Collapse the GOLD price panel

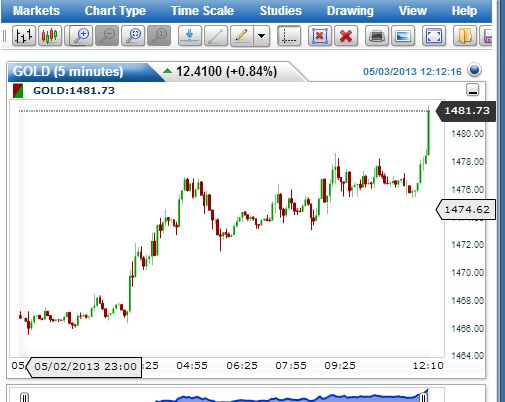[473, 90]
